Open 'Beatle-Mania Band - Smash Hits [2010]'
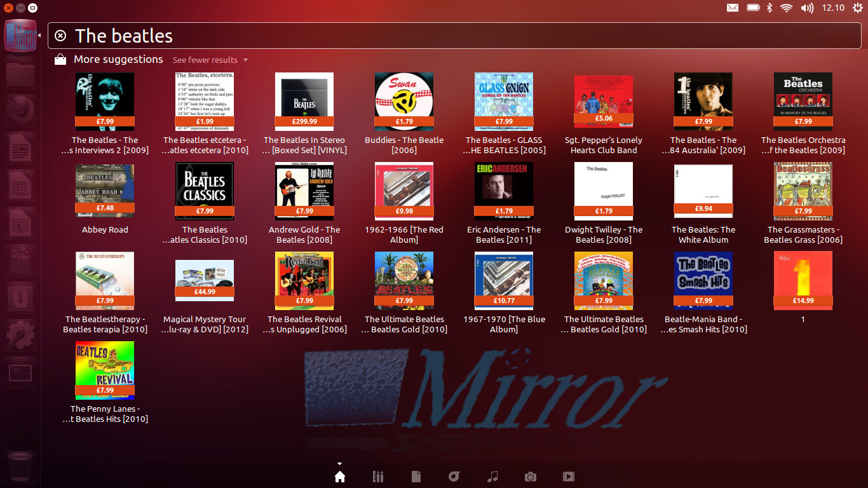Screen dimensions: 868x488 703,292
